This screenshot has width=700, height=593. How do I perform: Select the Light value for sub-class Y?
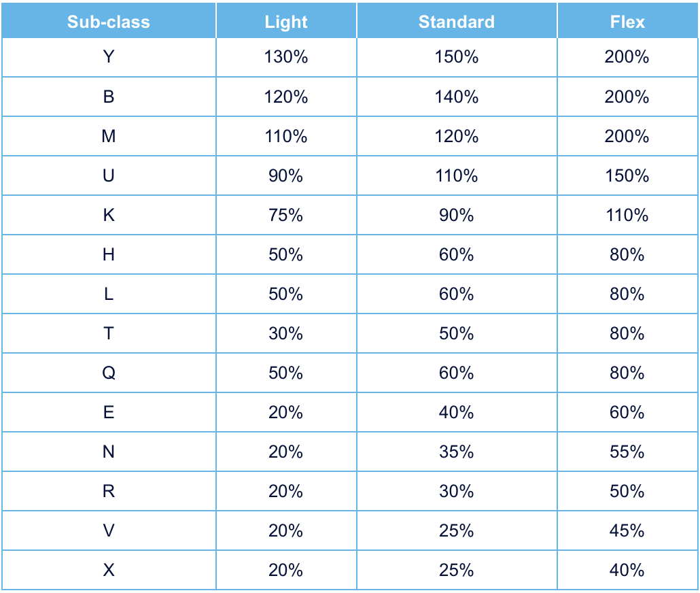coord(286,57)
